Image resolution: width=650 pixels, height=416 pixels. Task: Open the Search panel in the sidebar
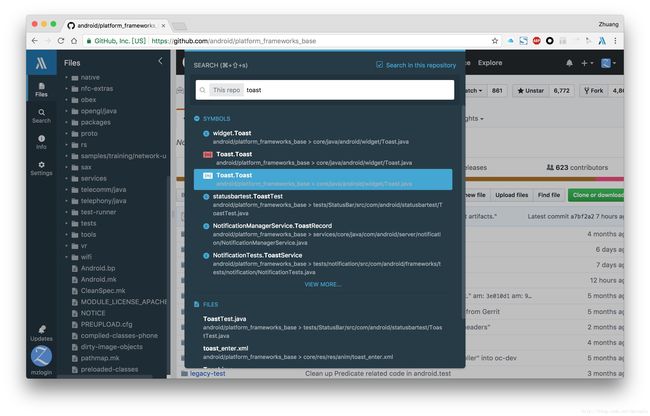coord(41,116)
